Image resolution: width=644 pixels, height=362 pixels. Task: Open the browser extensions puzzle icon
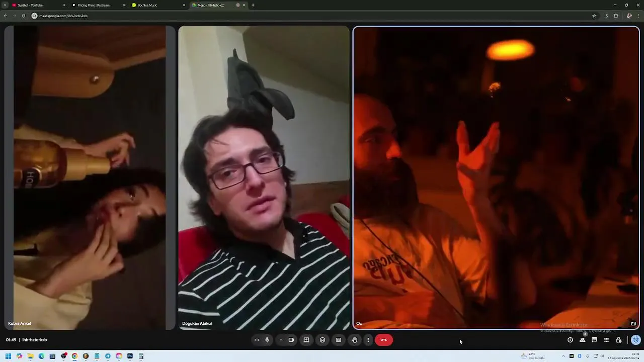click(x=616, y=16)
